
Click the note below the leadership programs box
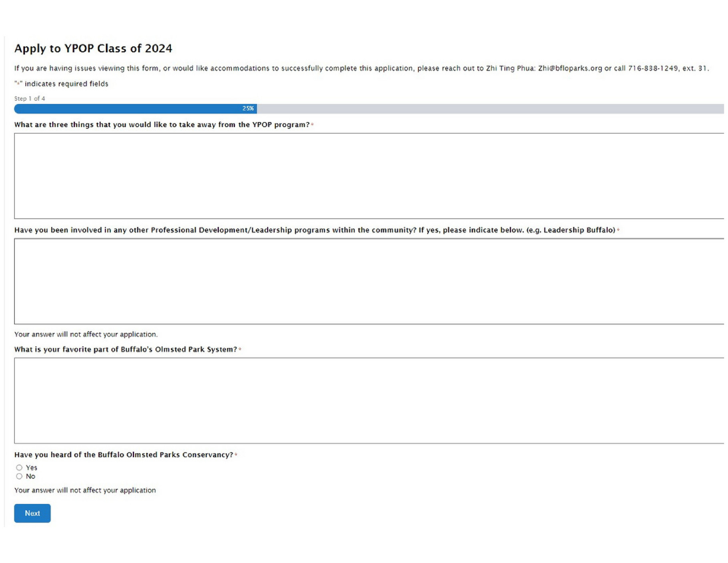86,334
